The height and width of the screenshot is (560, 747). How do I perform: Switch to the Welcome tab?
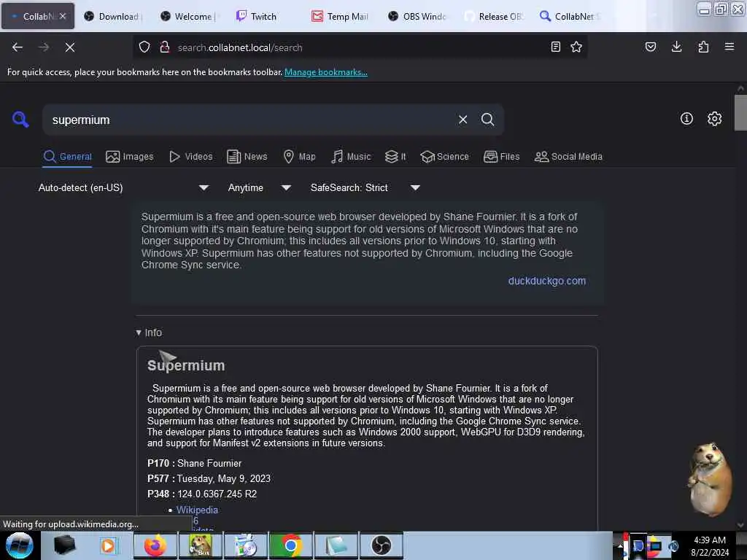(x=189, y=16)
